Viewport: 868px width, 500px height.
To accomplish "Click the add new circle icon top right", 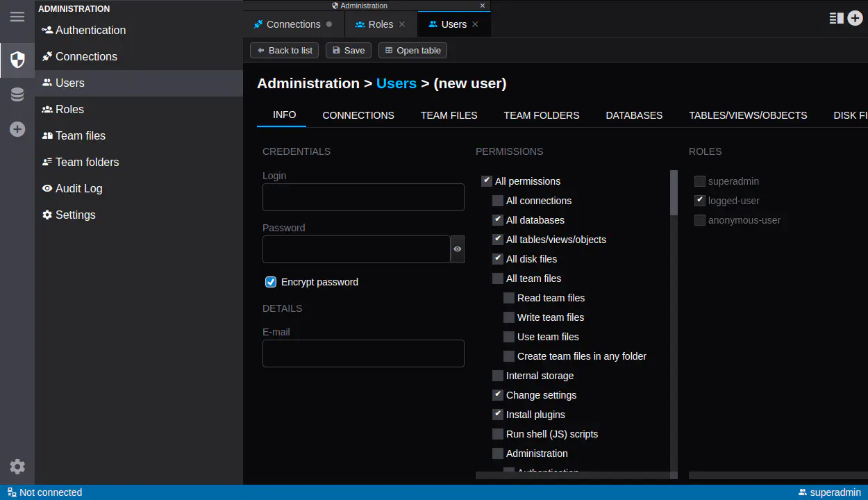I will [855, 18].
